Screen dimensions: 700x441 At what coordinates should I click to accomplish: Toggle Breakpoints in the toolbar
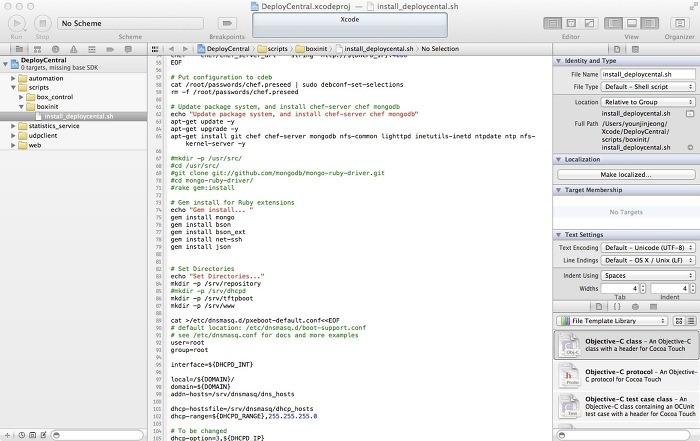tap(227, 23)
